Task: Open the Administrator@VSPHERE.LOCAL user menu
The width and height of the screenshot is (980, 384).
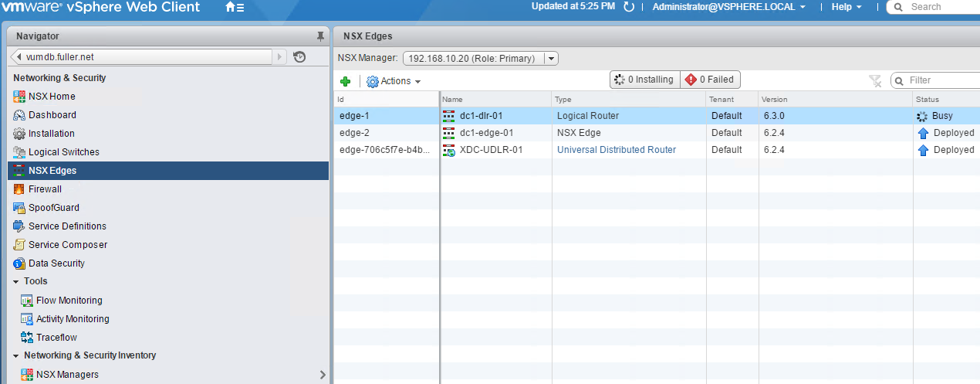Action: pos(729,7)
